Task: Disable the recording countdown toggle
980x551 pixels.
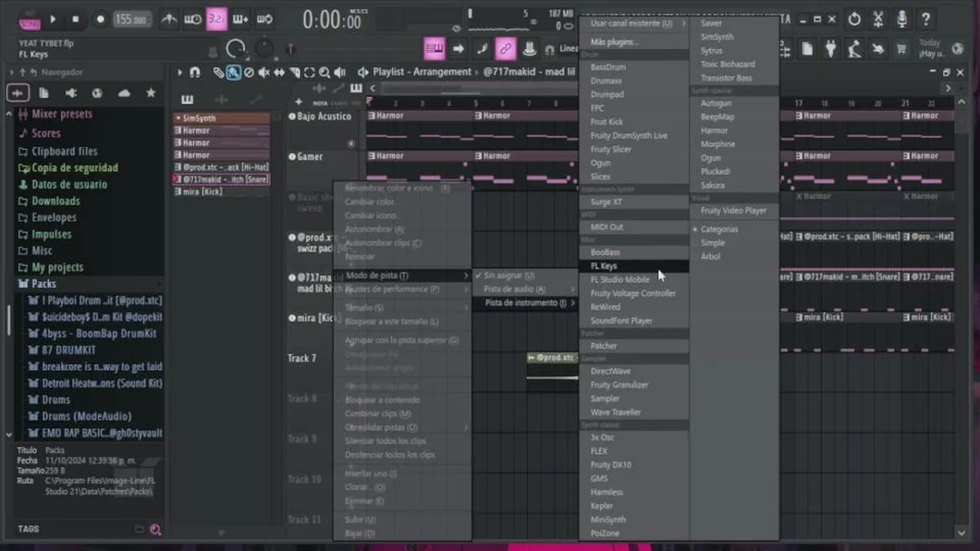Action: (x=217, y=19)
